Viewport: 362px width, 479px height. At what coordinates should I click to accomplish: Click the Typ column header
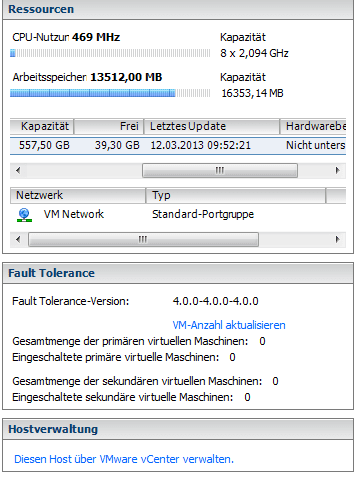coord(236,195)
